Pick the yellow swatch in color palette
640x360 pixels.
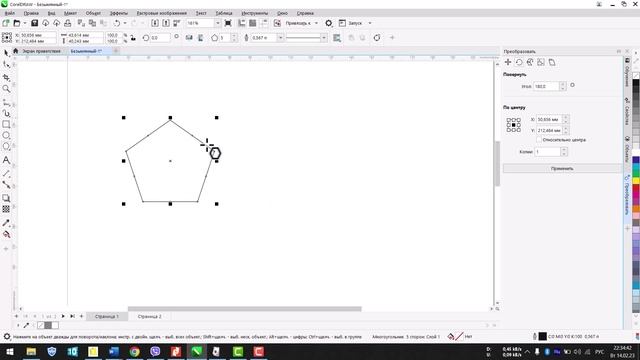[x=636, y=180]
